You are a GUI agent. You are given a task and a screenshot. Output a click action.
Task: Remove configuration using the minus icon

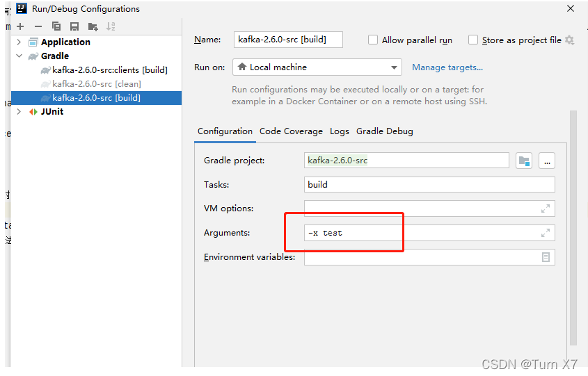[x=38, y=26]
